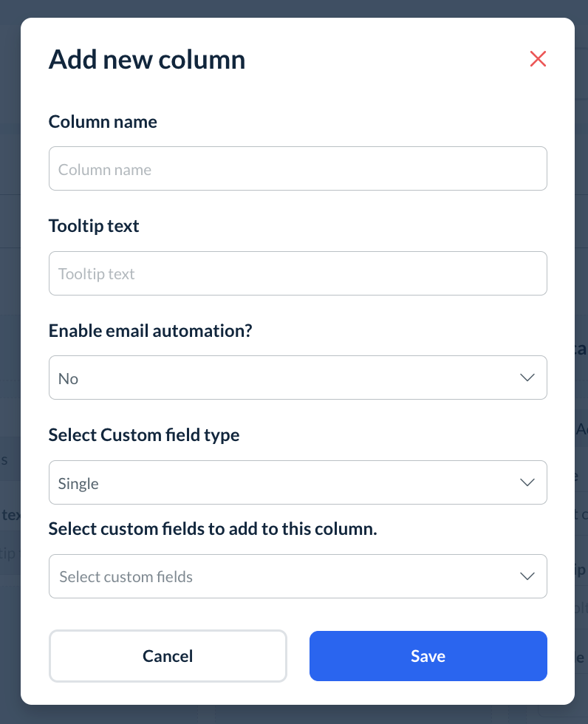Click chevron arrow on Custom field type
588x724 pixels.
click(527, 483)
